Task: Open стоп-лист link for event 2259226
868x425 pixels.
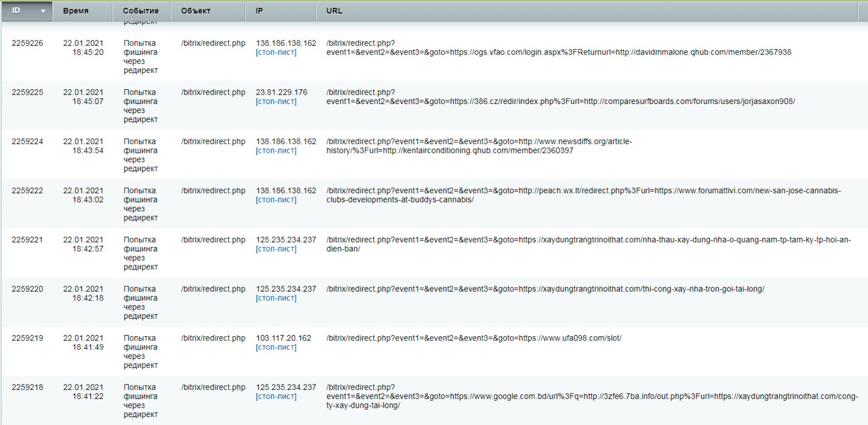Action: pyautogui.click(x=276, y=53)
